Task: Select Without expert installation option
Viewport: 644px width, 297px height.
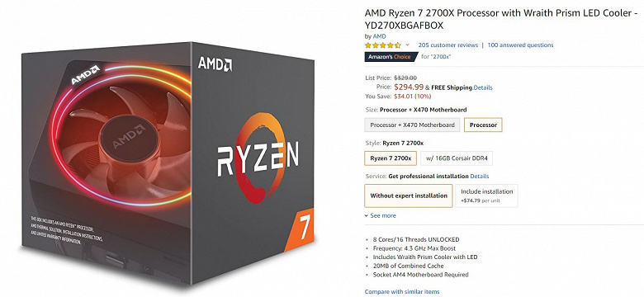Action: 409,196
